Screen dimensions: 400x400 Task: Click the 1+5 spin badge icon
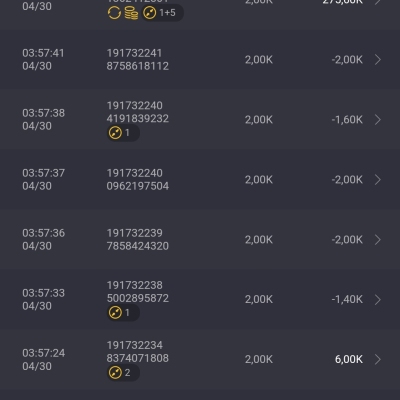point(162,13)
